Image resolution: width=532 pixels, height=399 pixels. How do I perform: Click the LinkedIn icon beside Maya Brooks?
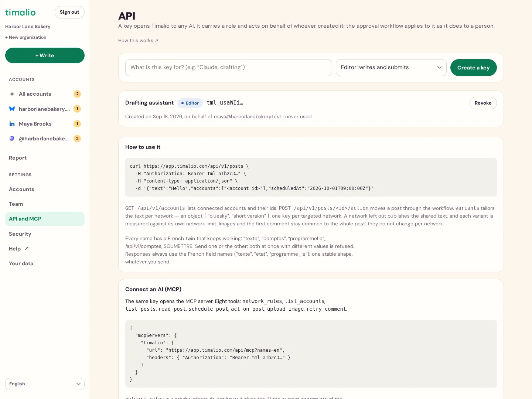coord(12,124)
